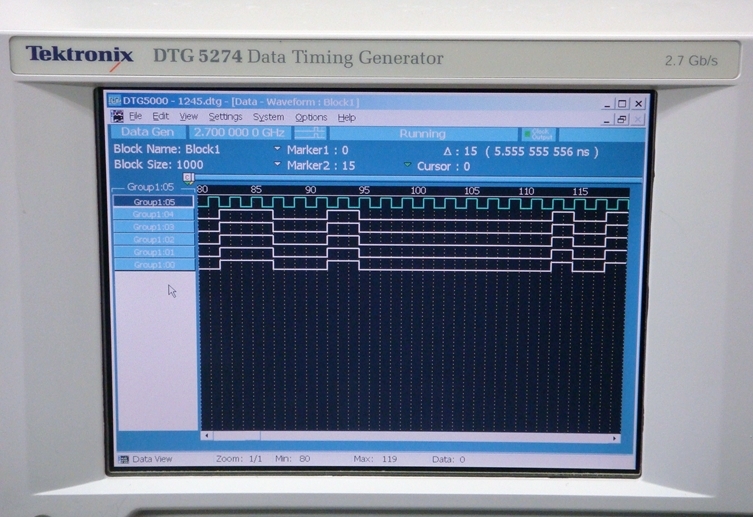Open the System menu
The image size is (753, 517).
(x=268, y=117)
